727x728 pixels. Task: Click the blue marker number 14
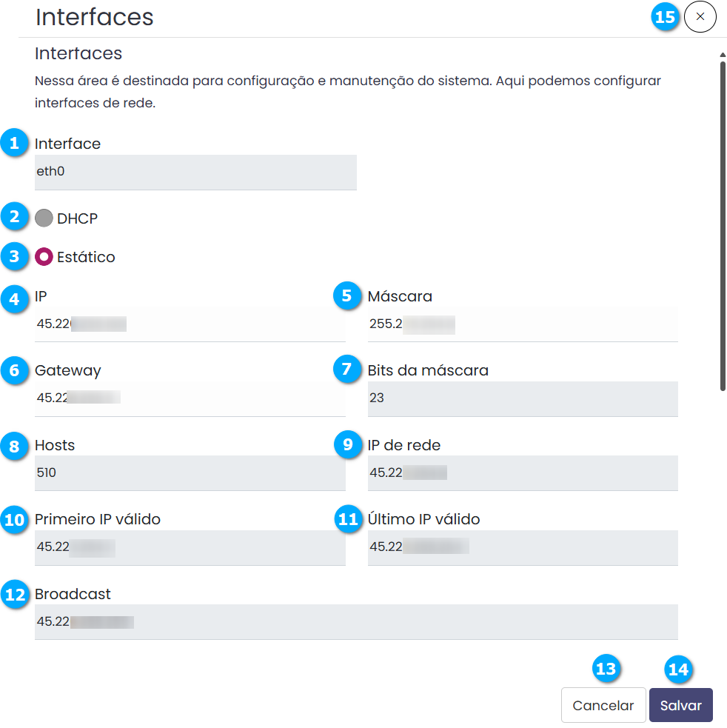tap(678, 669)
